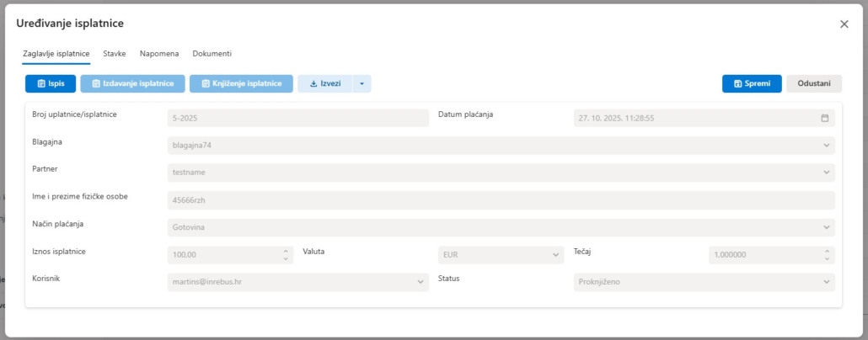Click the Ispis print button
This screenshot has height=340, width=868.
(x=51, y=84)
